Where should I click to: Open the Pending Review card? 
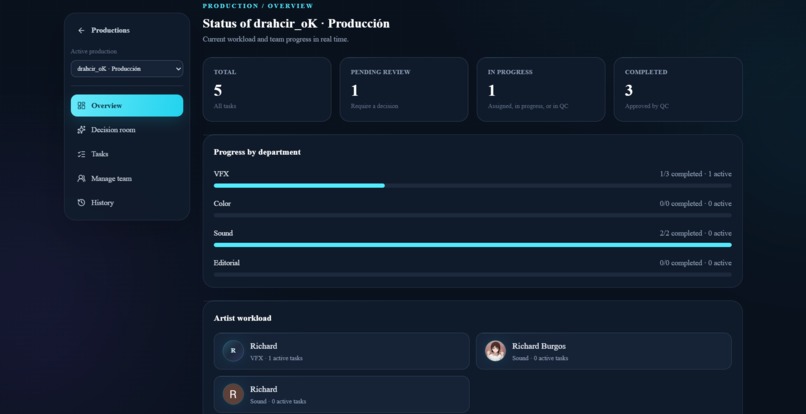[x=404, y=89]
